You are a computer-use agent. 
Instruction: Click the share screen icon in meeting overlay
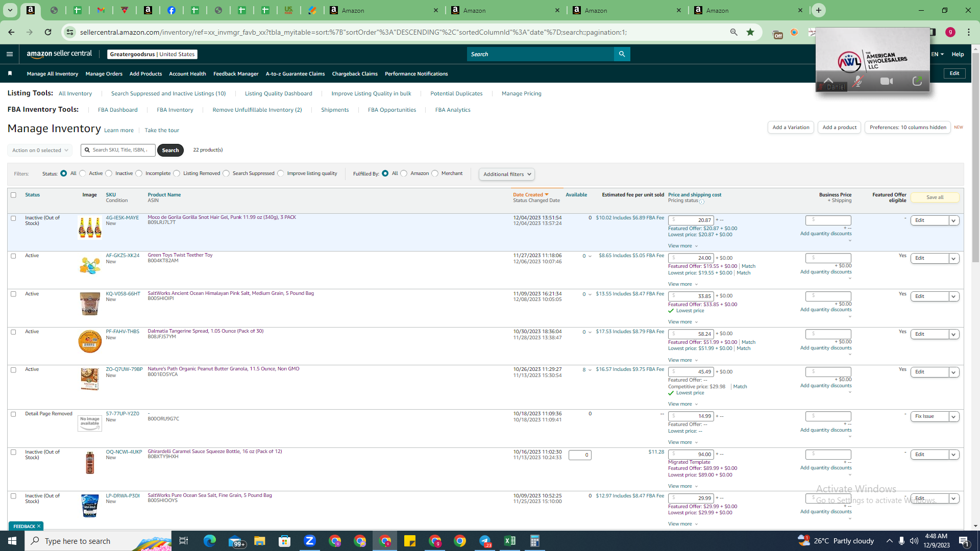click(917, 81)
